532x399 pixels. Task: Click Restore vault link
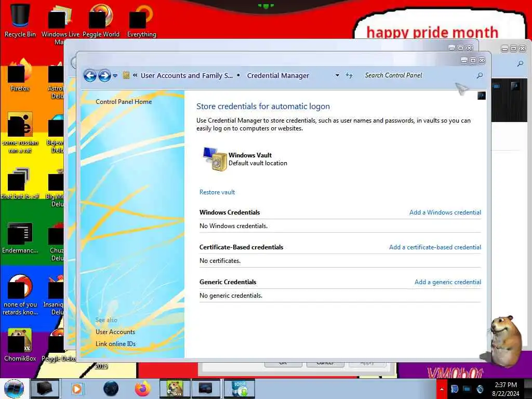pos(217,192)
